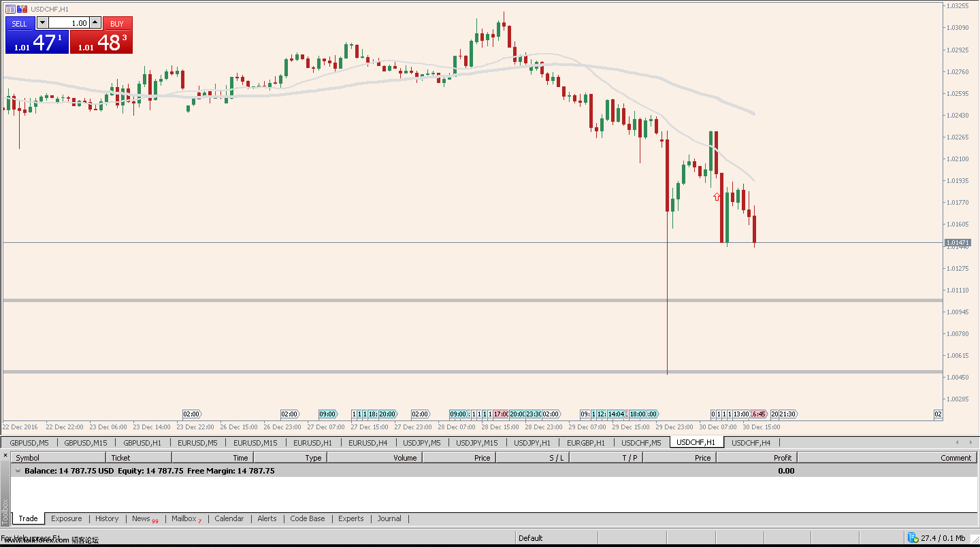Switch to EURGBP,H1 chart tab
The image size is (980, 547).
[x=586, y=442]
